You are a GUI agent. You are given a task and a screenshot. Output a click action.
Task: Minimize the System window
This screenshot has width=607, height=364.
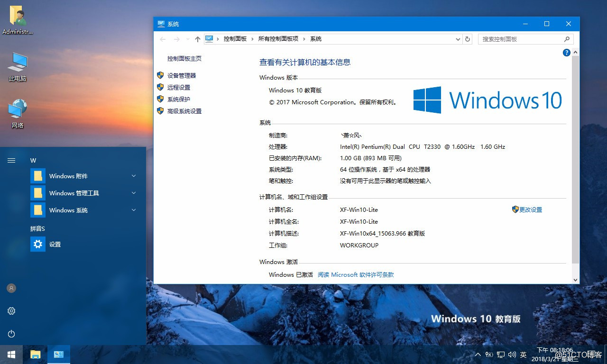tap(525, 24)
